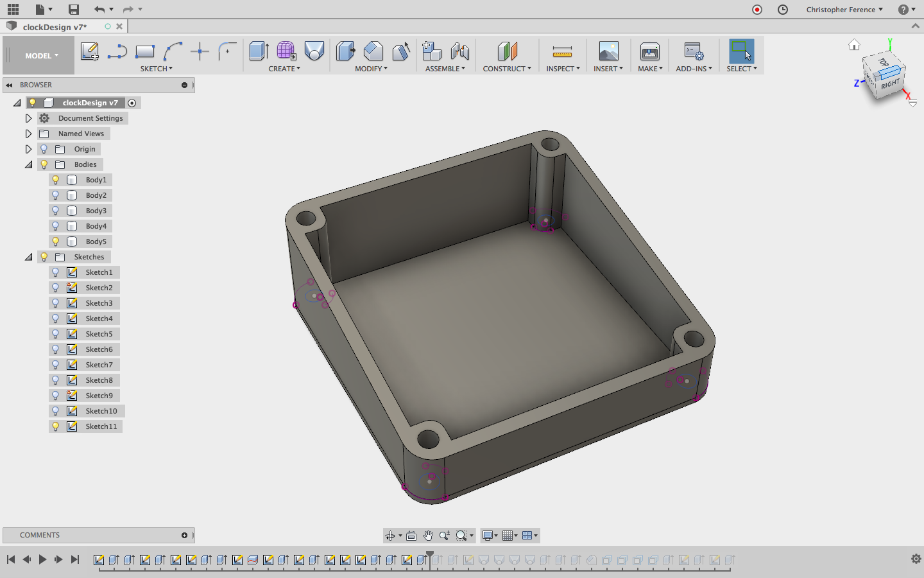924x578 pixels.
Task: Click the Undo arrow
Action: tap(99, 9)
